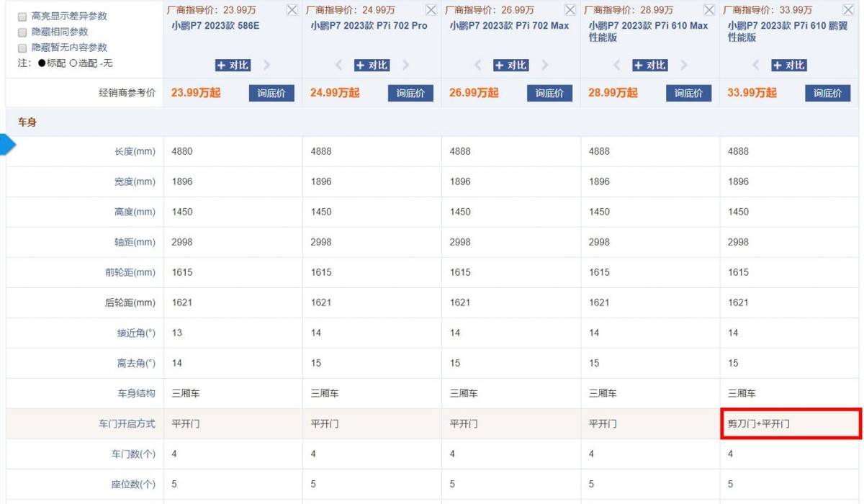Open P7i 610 Max 性能版 model link
Screen dimensions: 864x504
(648, 31)
